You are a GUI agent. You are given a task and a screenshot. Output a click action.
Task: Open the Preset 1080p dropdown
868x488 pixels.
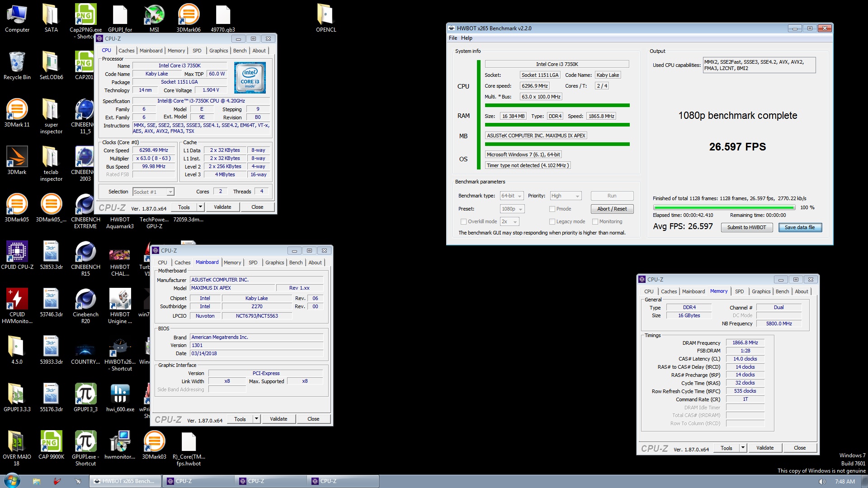(512, 209)
